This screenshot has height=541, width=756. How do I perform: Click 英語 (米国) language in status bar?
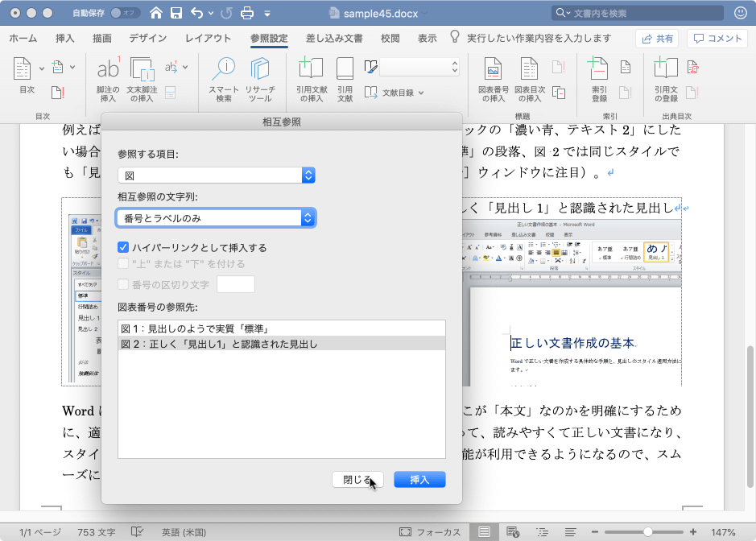click(x=184, y=532)
